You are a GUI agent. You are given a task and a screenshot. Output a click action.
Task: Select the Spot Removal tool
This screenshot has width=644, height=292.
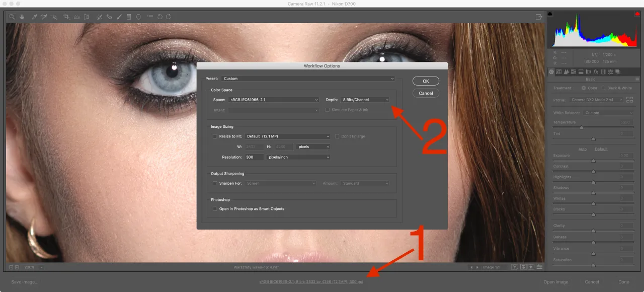tap(100, 17)
